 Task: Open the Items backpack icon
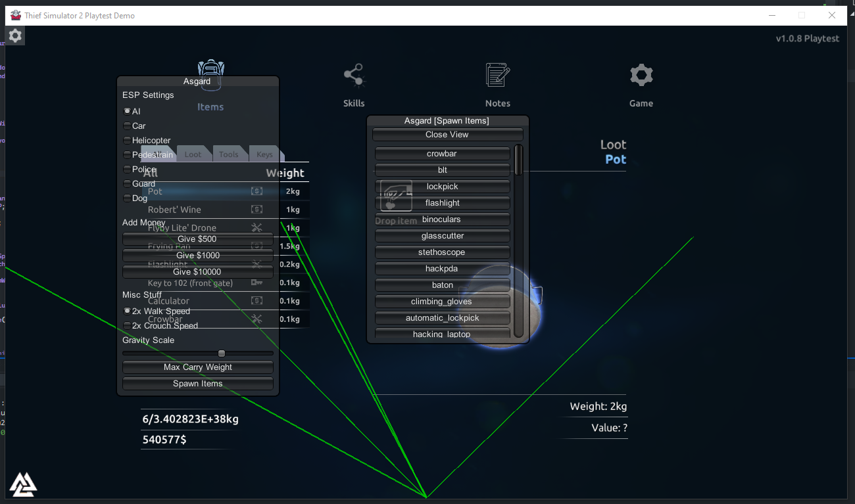coord(210,75)
